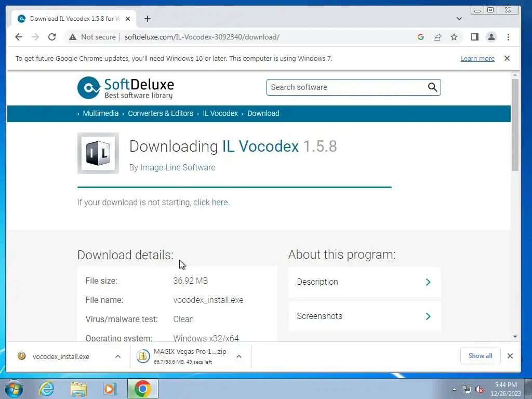Screen dimensions: 532x399
Task: Open the Not secure site information
Action: pyautogui.click(x=92, y=37)
